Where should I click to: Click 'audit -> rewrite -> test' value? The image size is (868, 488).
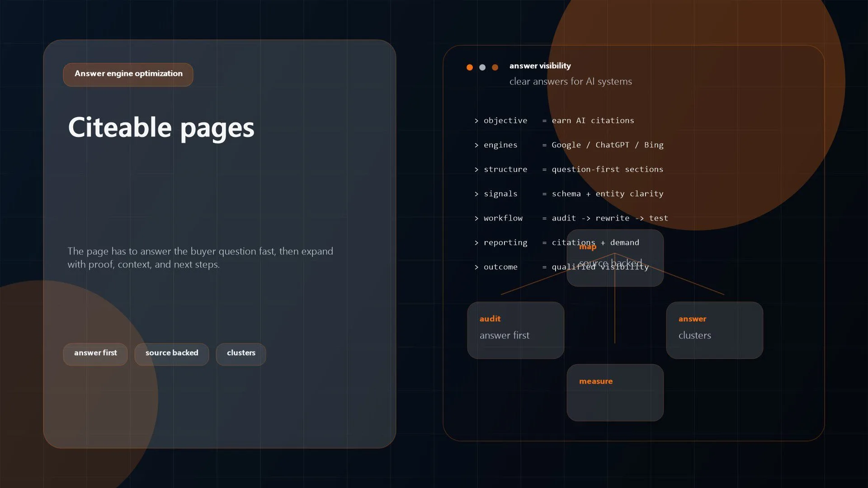point(610,218)
